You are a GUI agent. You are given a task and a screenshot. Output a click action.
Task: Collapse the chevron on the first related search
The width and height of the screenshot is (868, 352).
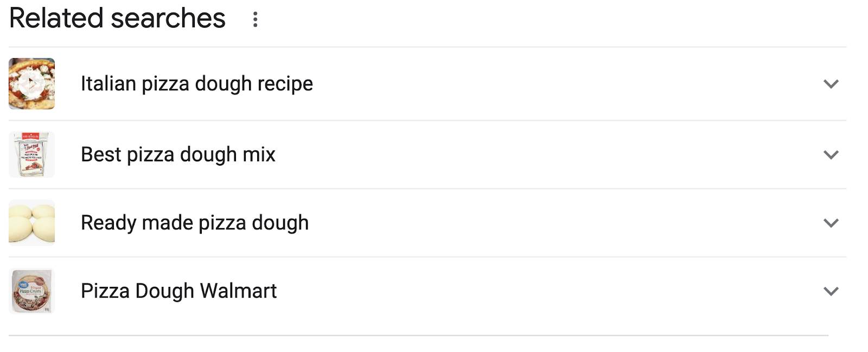pos(830,84)
